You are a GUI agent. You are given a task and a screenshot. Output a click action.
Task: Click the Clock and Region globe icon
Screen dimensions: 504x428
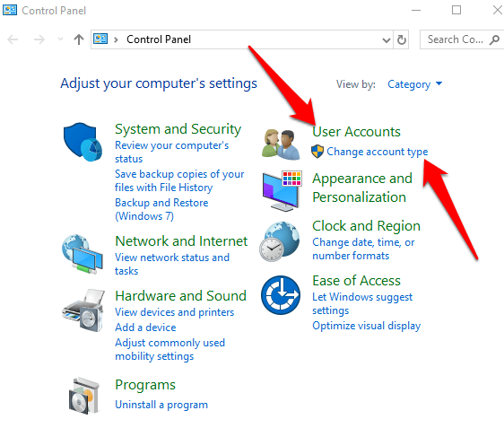click(279, 241)
